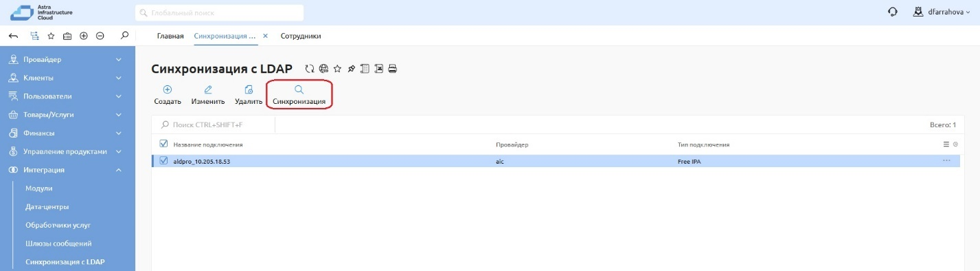Sort by Название подключения column header
Screen dimensions: 980x271
pos(208,145)
